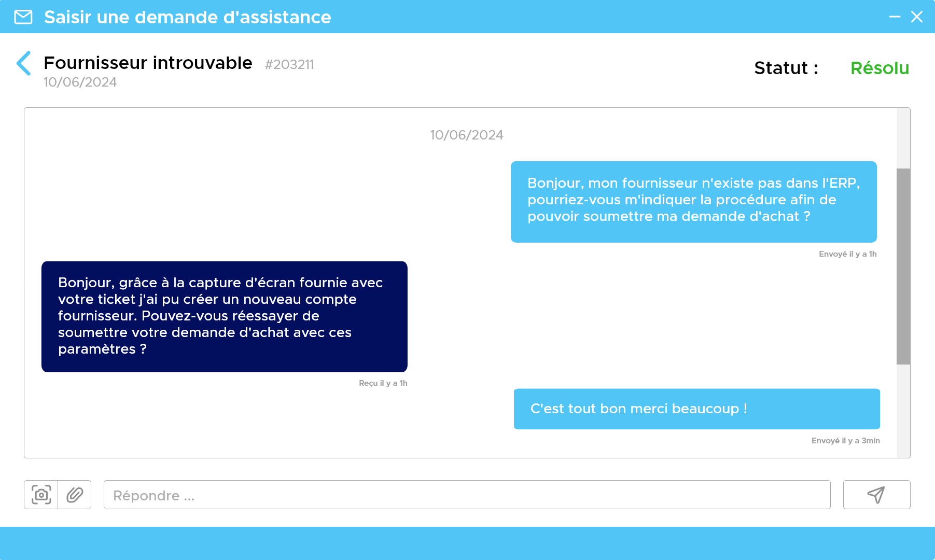Click the Résolu status label
This screenshot has width=935, height=560.
pos(880,68)
